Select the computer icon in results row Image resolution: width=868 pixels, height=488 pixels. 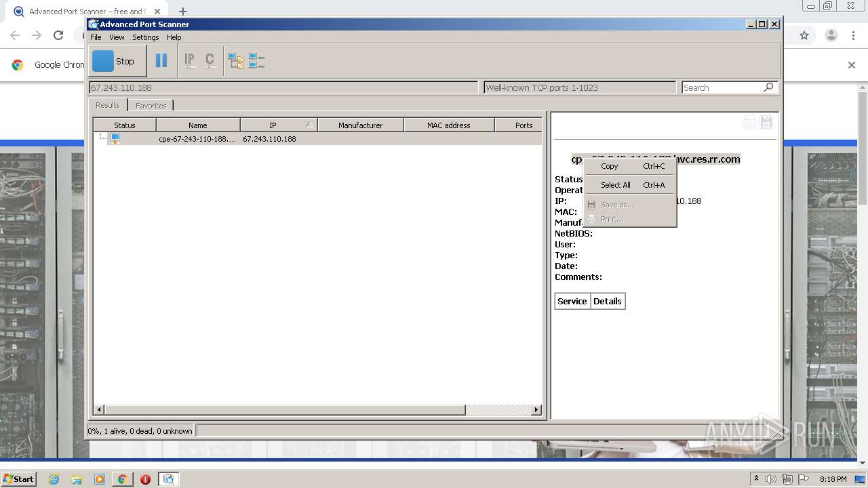point(115,138)
